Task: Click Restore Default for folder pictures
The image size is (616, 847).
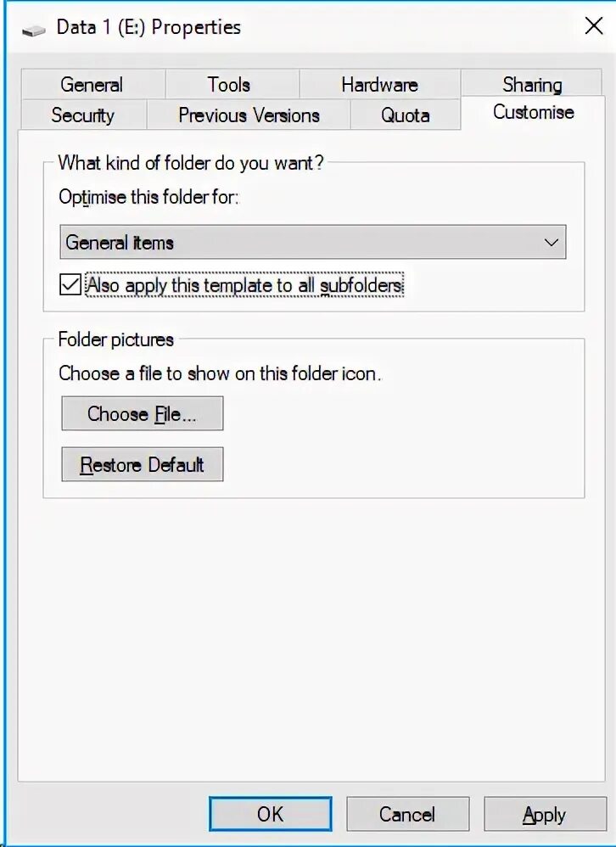Action: (x=143, y=464)
